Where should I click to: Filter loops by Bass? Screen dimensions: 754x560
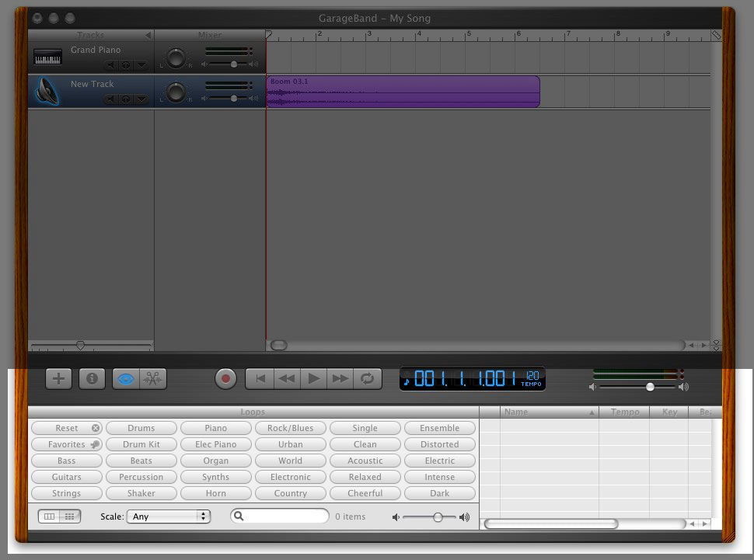(x=66, y=461)
